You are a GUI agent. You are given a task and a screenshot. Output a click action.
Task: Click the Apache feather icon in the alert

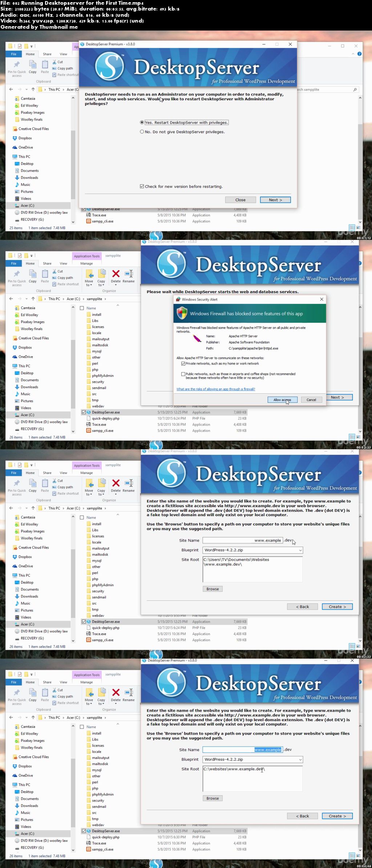(x=197, y=339)
